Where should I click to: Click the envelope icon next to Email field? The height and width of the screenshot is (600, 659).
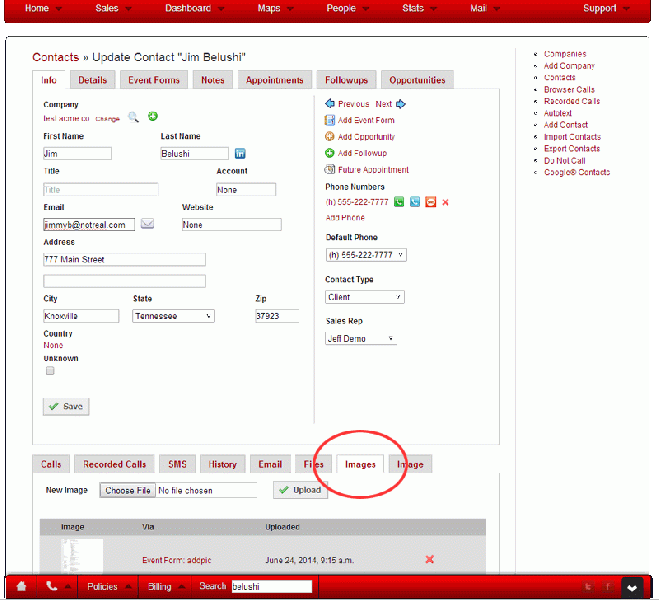click(x=147, y=224)
